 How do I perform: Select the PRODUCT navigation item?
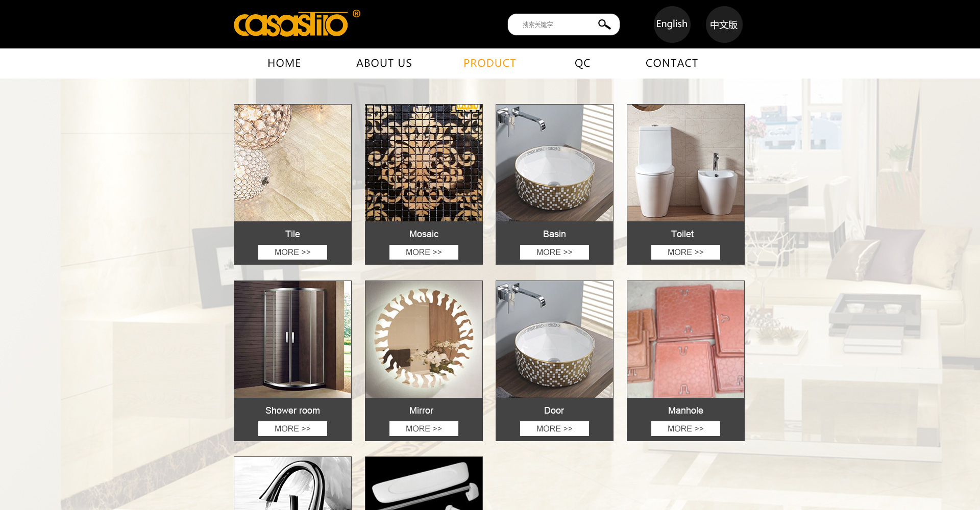tap(489, 63)
